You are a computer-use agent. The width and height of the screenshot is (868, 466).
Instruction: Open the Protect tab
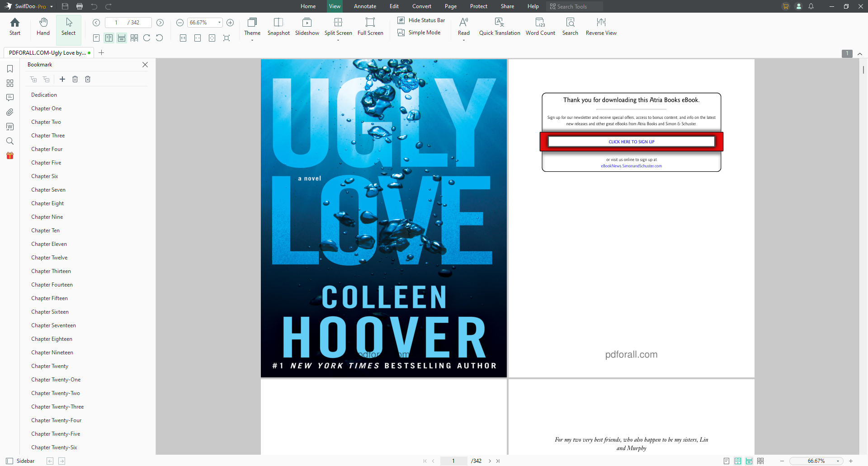tap(479, 6)
